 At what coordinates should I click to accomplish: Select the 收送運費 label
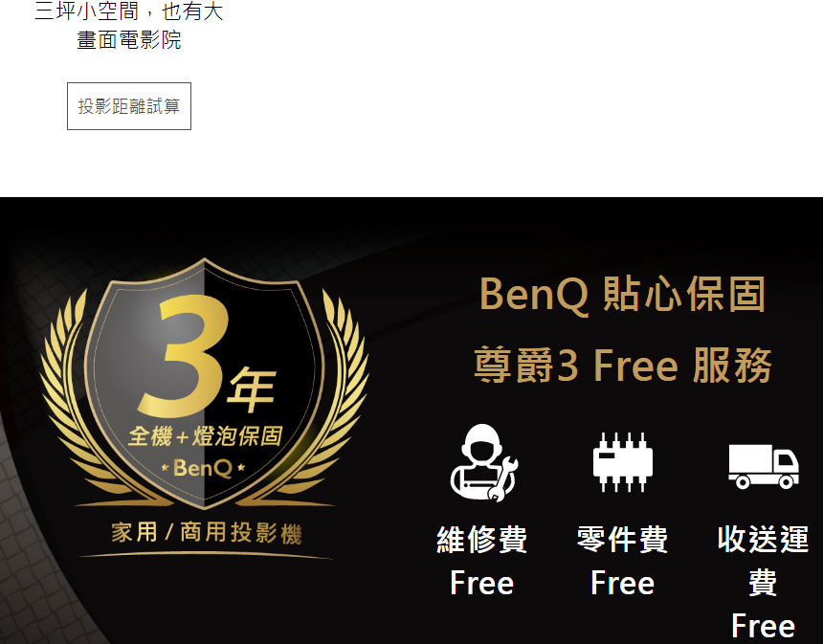point(763,561)
